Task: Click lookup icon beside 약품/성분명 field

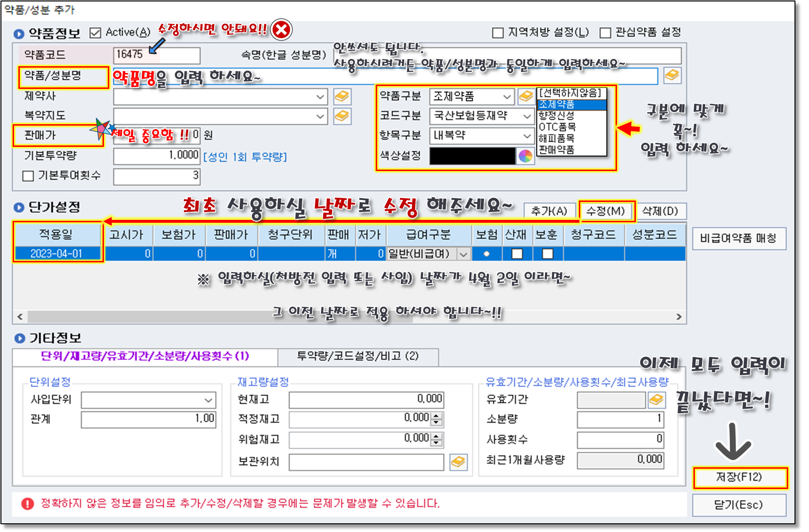Action: coord(672,75)
